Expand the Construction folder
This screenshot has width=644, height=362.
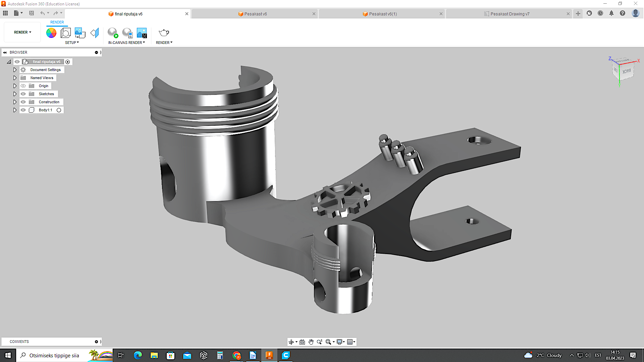(x=15, y=102)
